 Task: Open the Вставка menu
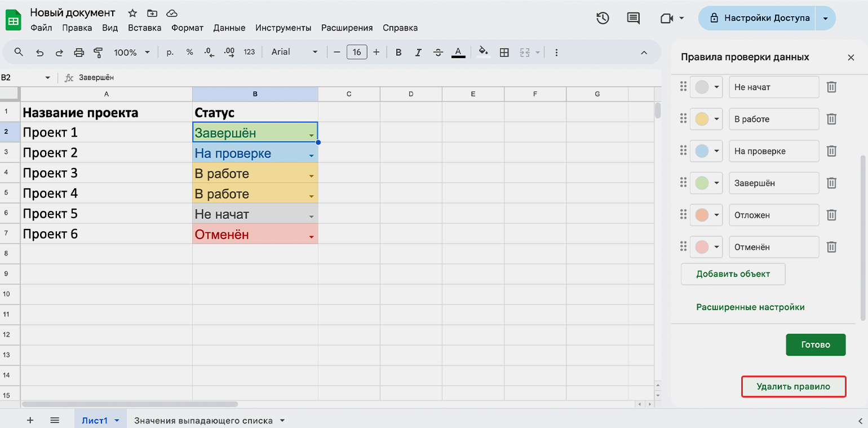pos(144,28)
